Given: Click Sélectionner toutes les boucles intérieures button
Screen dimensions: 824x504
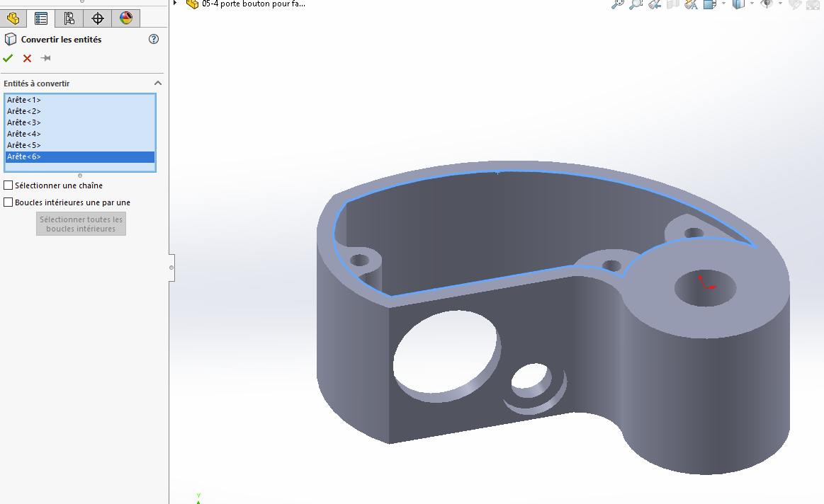Looking at the screenshot, I should click(x=81, y=224).
